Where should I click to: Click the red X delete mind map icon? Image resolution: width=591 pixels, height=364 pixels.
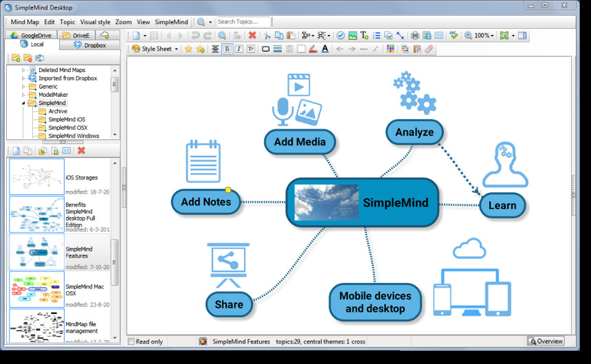[81, 150]
